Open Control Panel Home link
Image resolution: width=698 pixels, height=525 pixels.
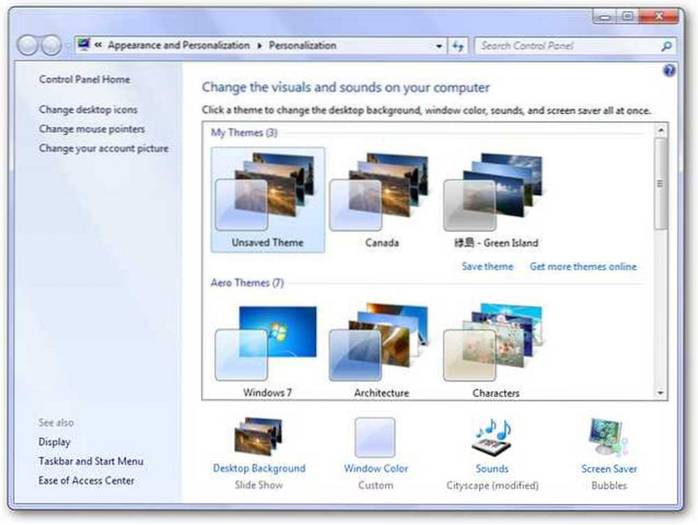84,80
